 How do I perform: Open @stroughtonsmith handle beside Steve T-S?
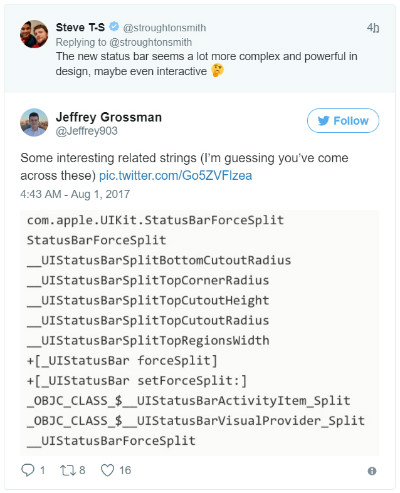tap(164, 27)
